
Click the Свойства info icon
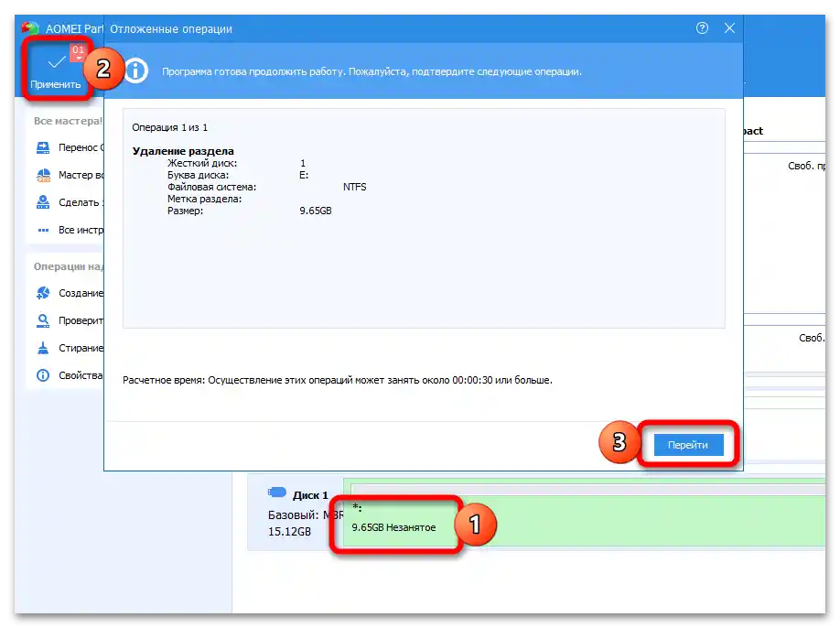(x=43, y=375)
